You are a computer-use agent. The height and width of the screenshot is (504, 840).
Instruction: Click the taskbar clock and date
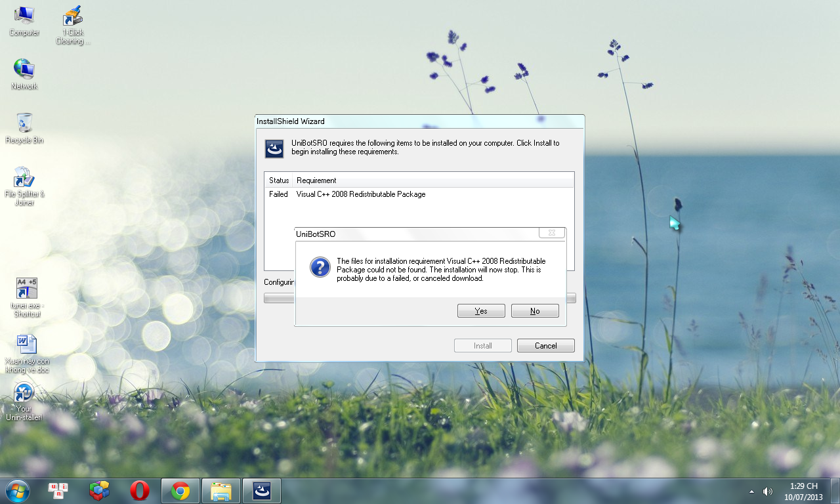point(805,492)
